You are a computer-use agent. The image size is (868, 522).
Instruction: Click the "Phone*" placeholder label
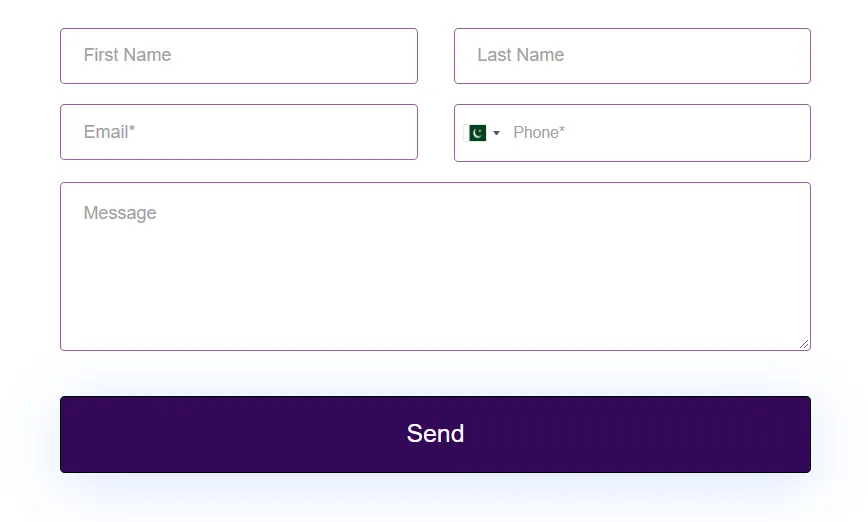point(539,133)
